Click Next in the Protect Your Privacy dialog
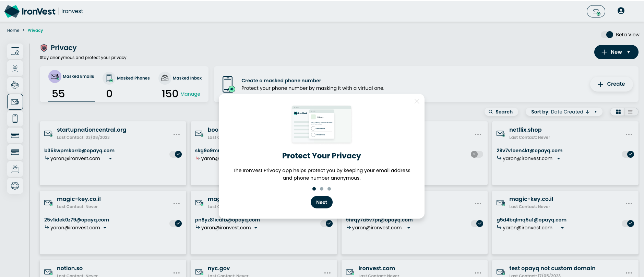The image size is (644, 277). coord(322,202)
